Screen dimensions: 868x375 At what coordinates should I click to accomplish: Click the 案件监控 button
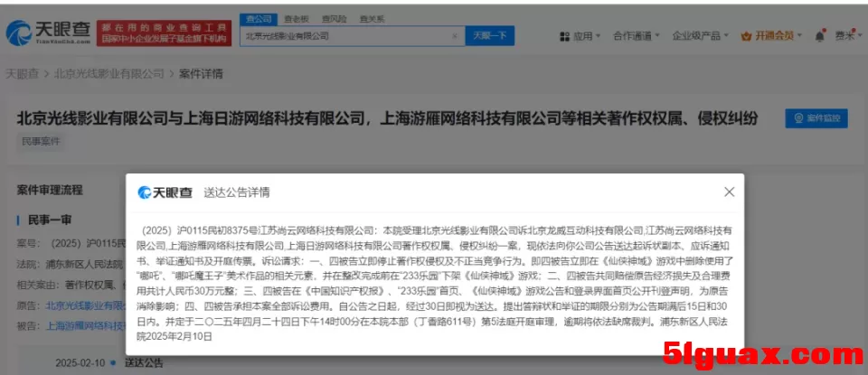click(816, 118)
